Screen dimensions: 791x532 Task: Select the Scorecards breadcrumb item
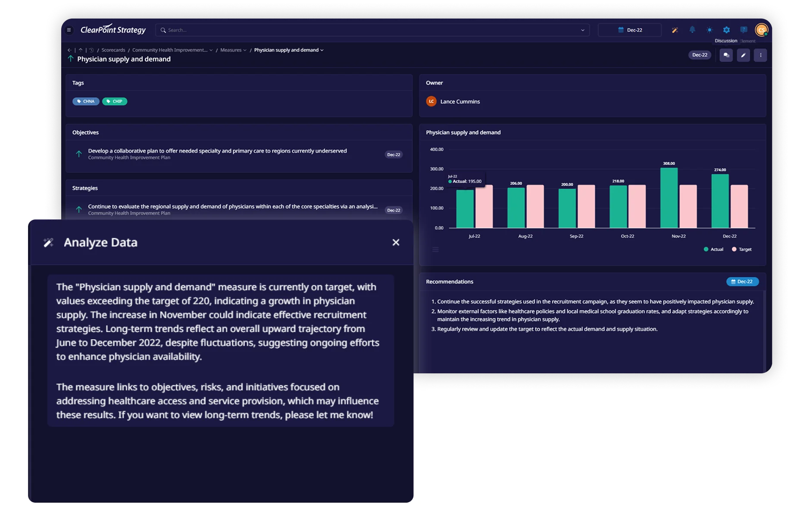pos(113,50)
